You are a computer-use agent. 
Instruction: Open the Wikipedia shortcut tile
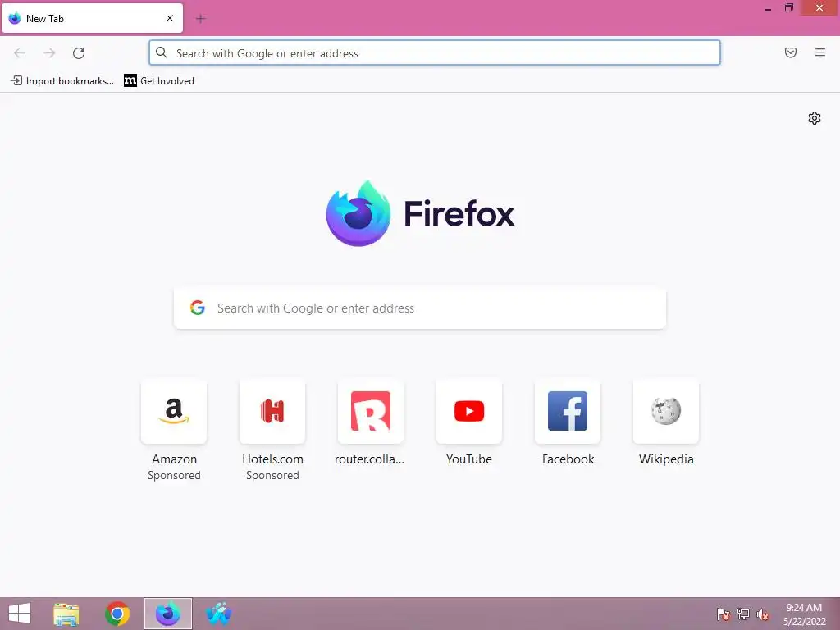[666, 412]
